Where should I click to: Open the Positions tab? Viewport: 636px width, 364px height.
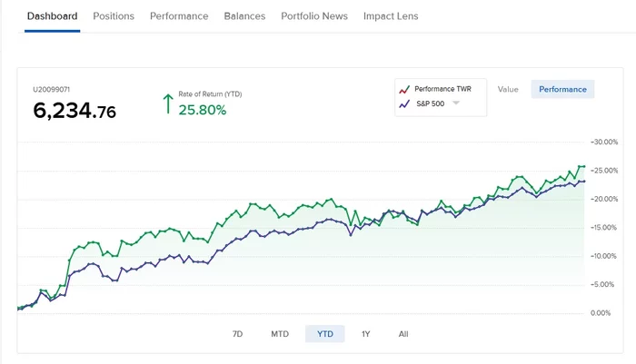coord(114,16)
